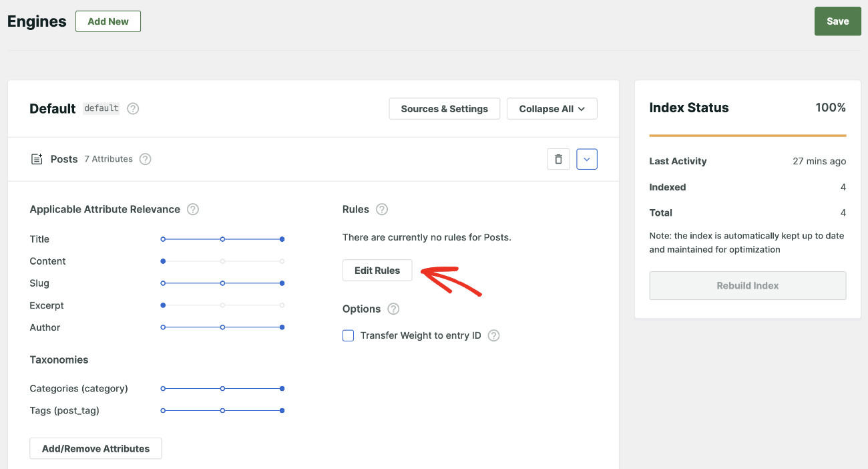Open help for the Options section
Image resolution: width=868 pixels, height=469 pixels.
click(x=393, y=309)
